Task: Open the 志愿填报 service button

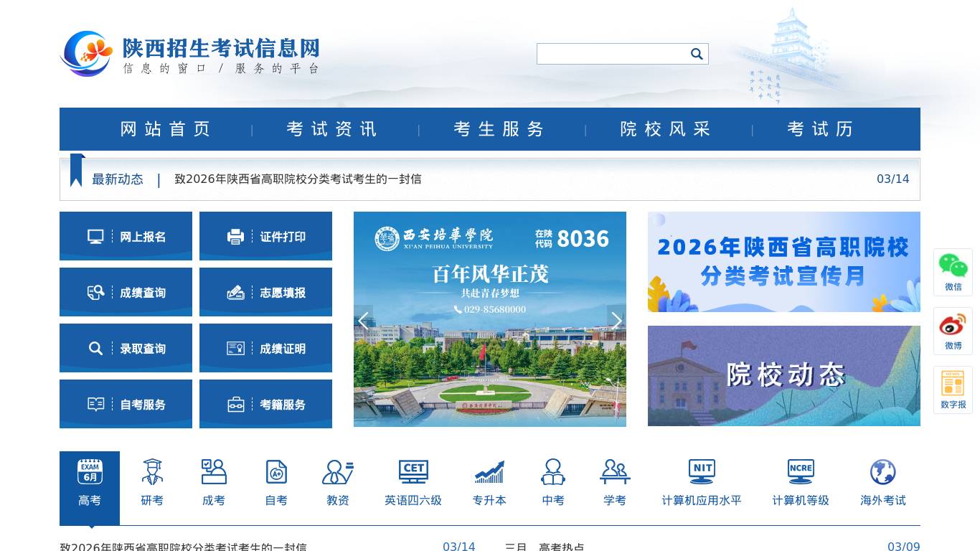Action: coord(265,292)
